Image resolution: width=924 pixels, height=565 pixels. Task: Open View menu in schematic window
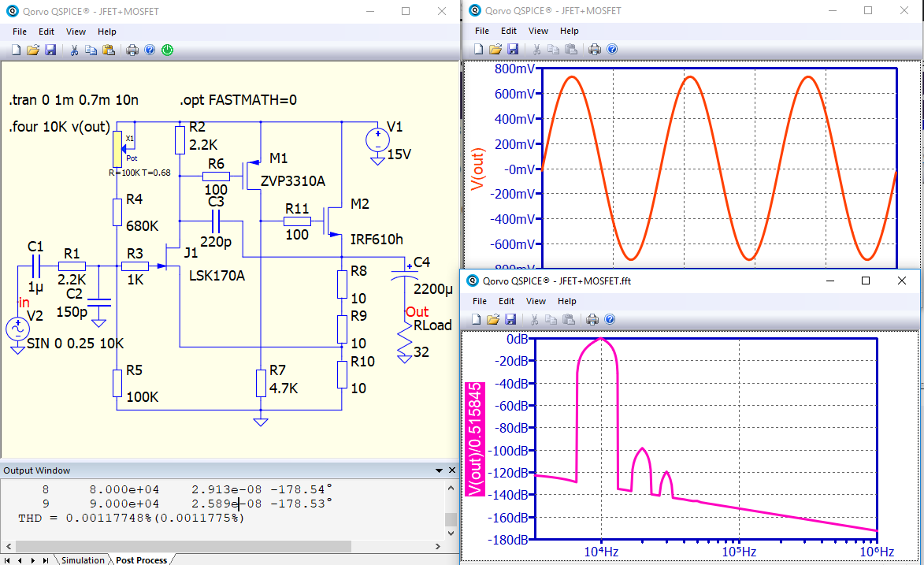click(x=76, y=32)
